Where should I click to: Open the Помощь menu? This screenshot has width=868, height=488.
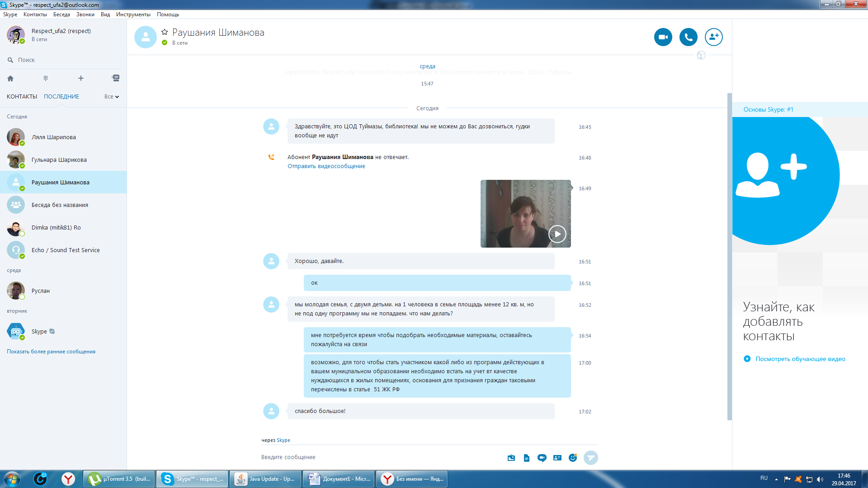168,14
